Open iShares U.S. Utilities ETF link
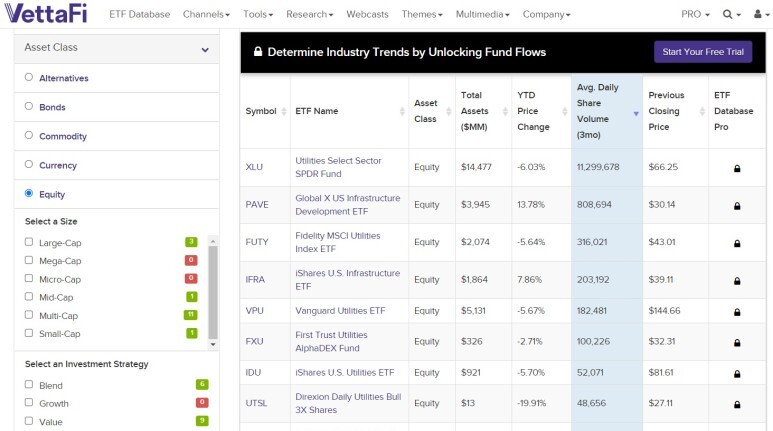Viewport: 773px width, 431px height. [345, 372]
